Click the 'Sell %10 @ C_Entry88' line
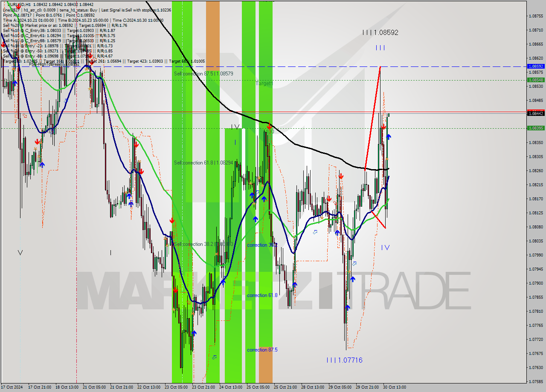 pyautogui.click(x=59, y=40)
